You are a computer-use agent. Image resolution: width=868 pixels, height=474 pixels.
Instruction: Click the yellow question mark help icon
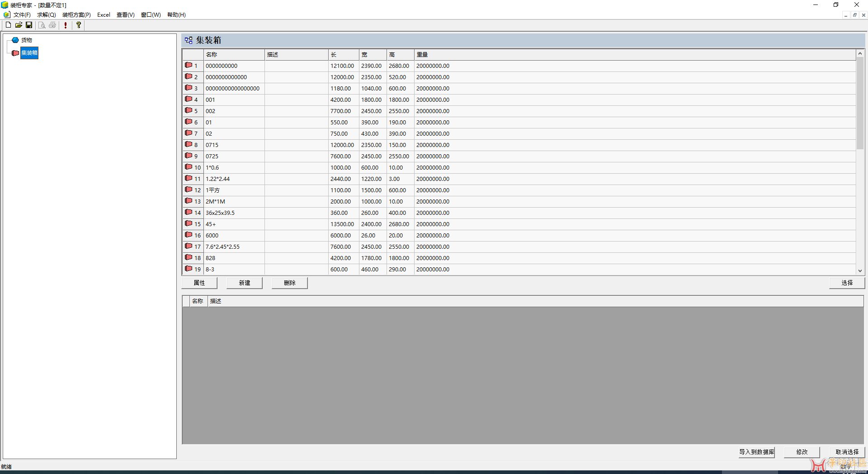tap(79, 25)
